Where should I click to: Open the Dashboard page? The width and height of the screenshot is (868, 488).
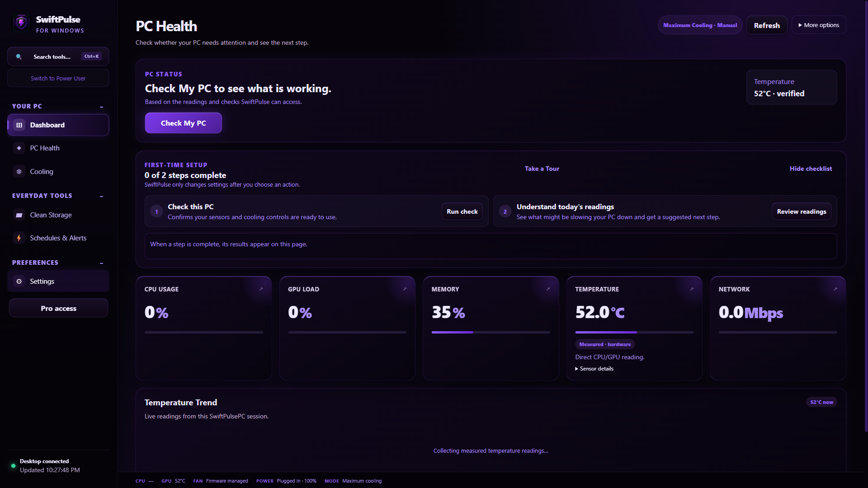(x=58, y=125)
